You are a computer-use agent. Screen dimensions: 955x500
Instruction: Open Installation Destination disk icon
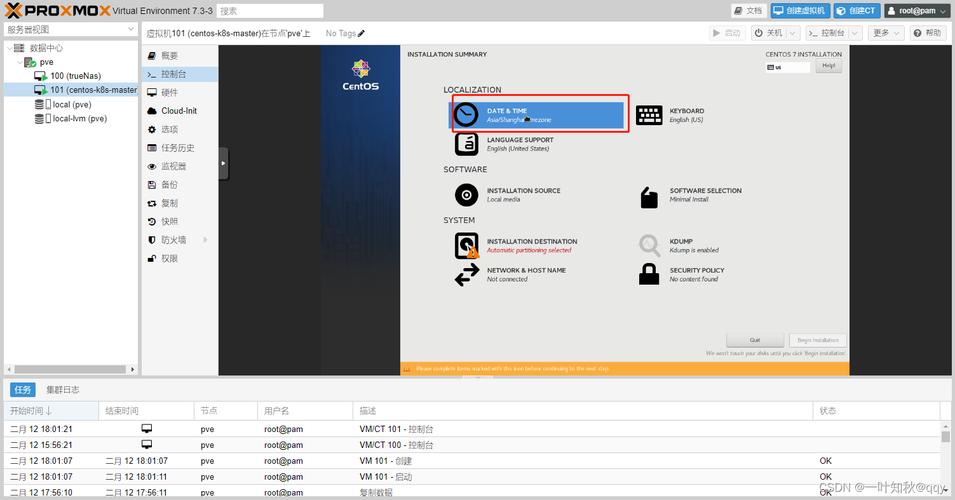466,245
